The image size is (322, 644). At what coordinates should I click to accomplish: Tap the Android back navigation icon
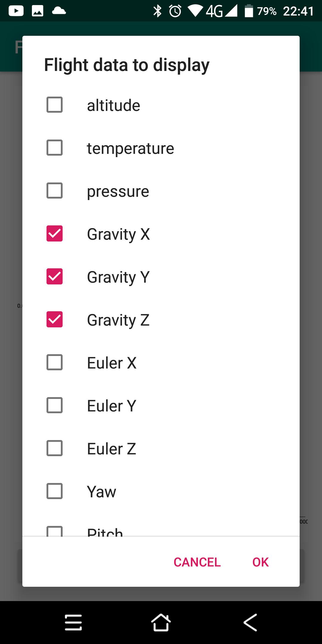point(250,623)
